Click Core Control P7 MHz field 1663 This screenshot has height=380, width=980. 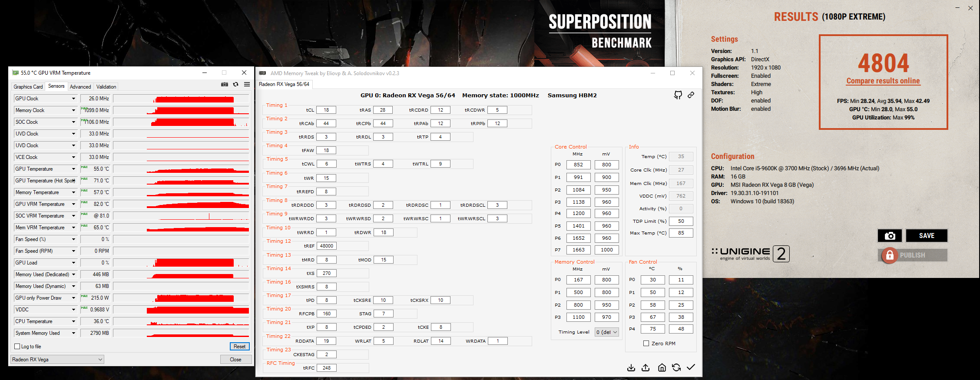pos(579,250)
